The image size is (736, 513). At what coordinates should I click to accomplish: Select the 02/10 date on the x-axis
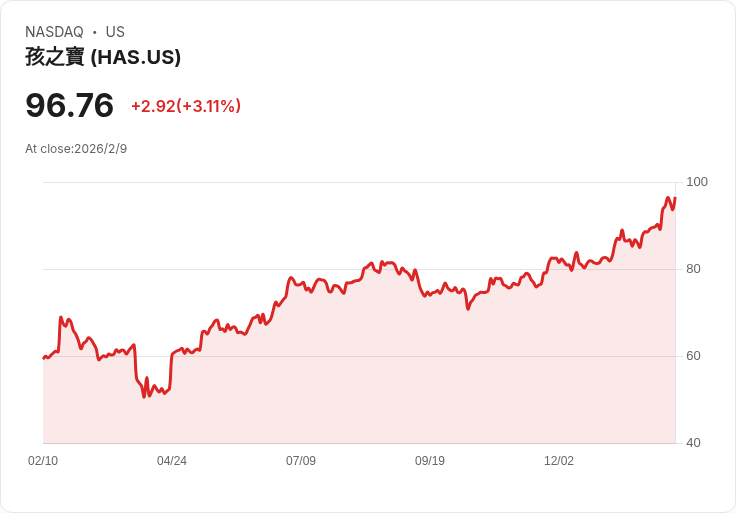43,461
